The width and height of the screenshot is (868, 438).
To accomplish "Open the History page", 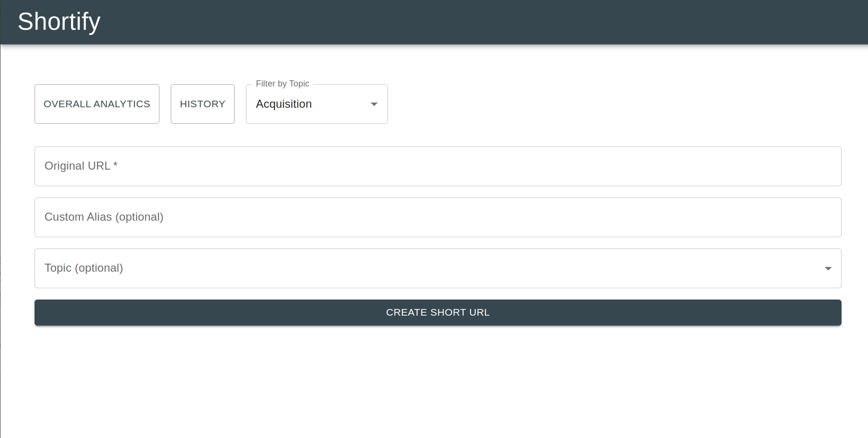I will [202, 104].
